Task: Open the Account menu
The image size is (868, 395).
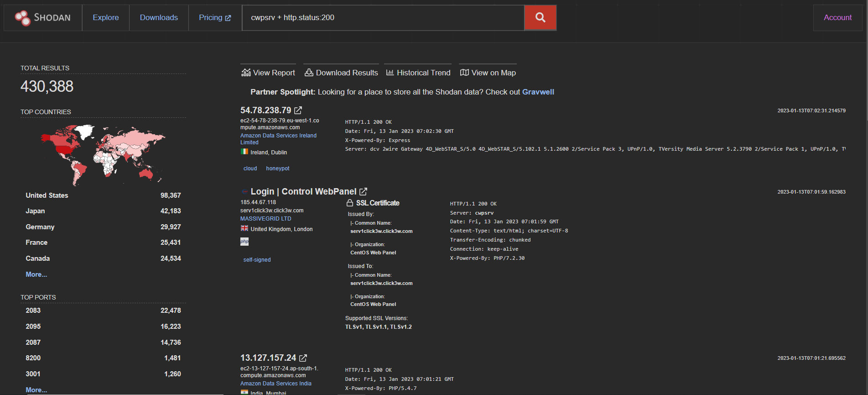Action: click(837, 18)
